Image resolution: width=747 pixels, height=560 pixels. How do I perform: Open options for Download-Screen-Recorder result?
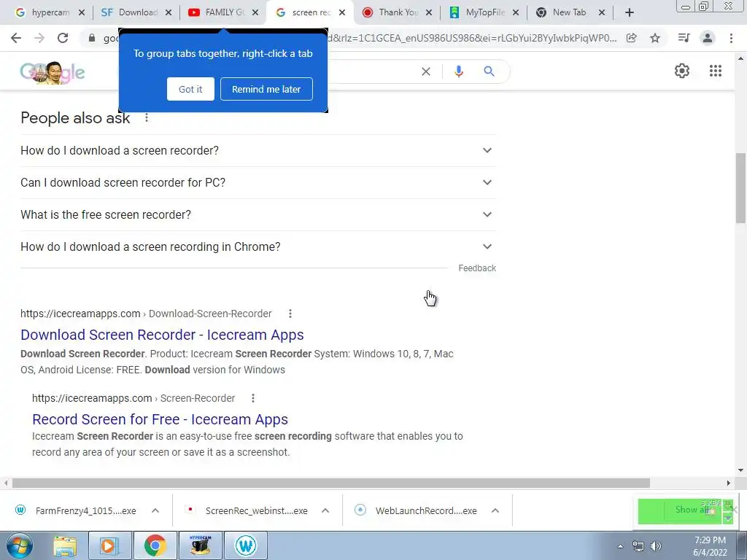pyautogui.click(x=290, y=314)
